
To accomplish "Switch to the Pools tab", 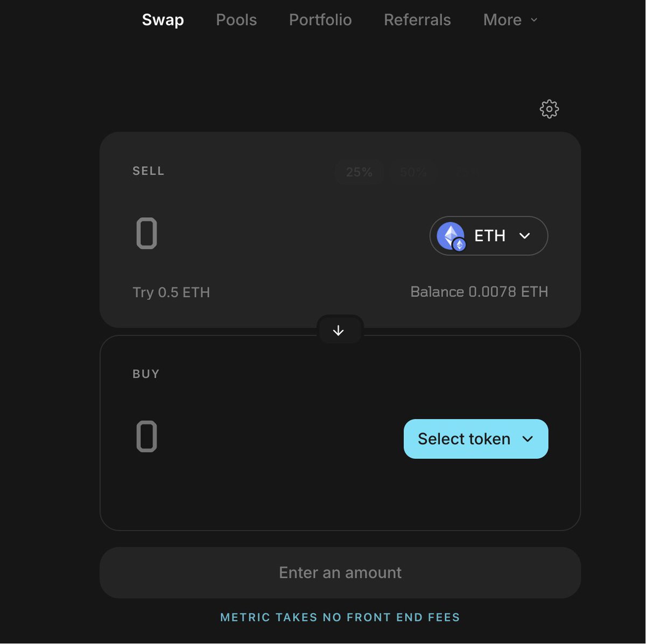I will pyautogui.click(x=236, y=20).
